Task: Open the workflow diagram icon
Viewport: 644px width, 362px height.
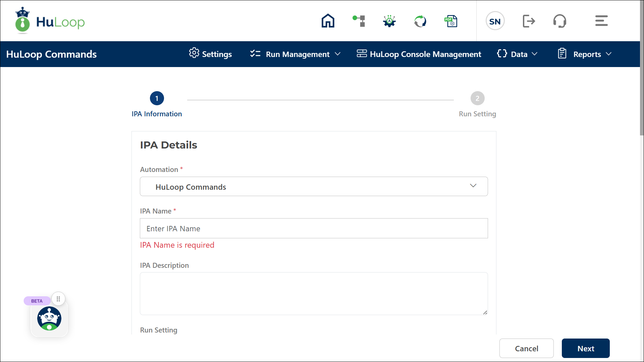Action: [359, 21]
